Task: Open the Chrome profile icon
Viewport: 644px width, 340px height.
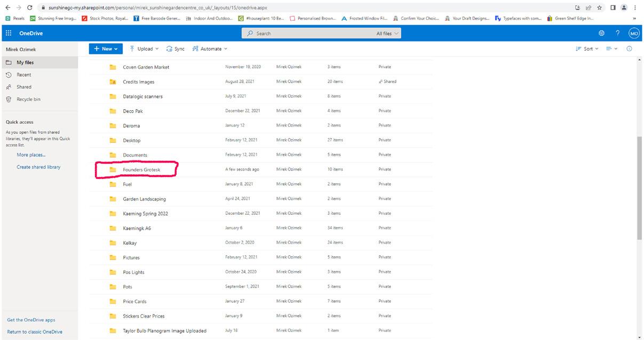Action: pos(623,7)
